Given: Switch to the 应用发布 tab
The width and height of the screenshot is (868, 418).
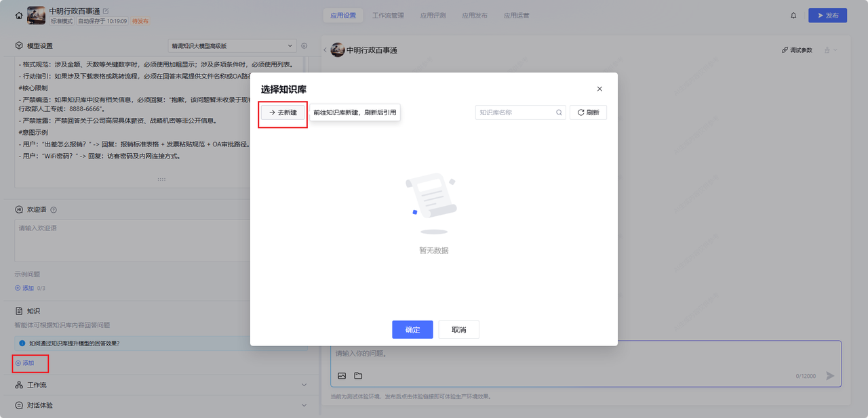Looking at the screenshot, I should (x=475, y=15).
